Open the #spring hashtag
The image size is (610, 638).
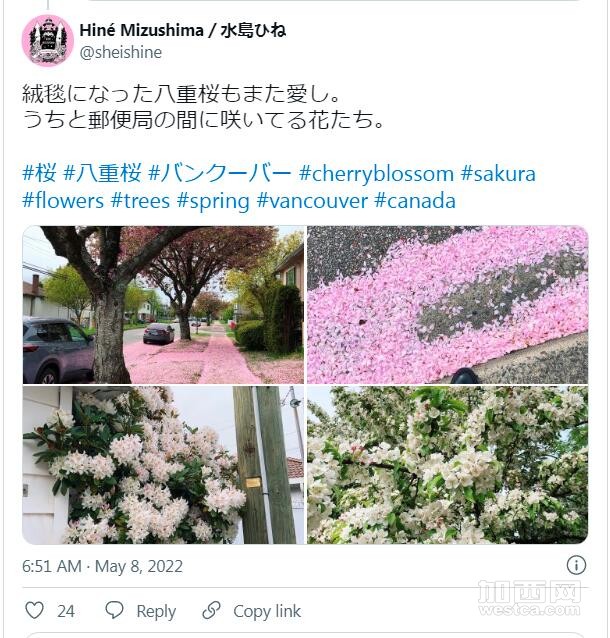pos(213,201)
